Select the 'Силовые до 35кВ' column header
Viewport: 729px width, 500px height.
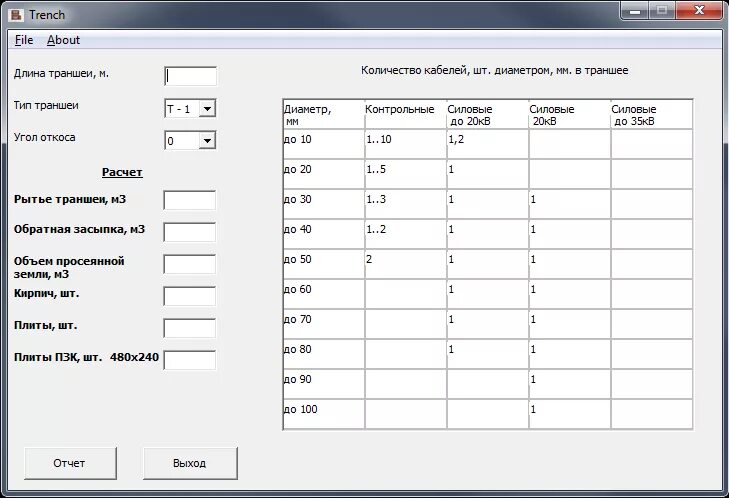coord(651,114)
